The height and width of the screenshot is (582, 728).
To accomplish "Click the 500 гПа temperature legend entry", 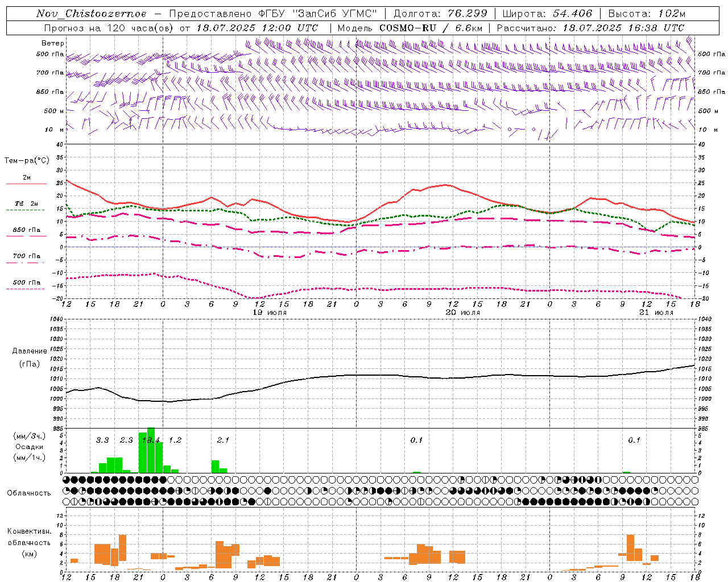I will [26, 285].
